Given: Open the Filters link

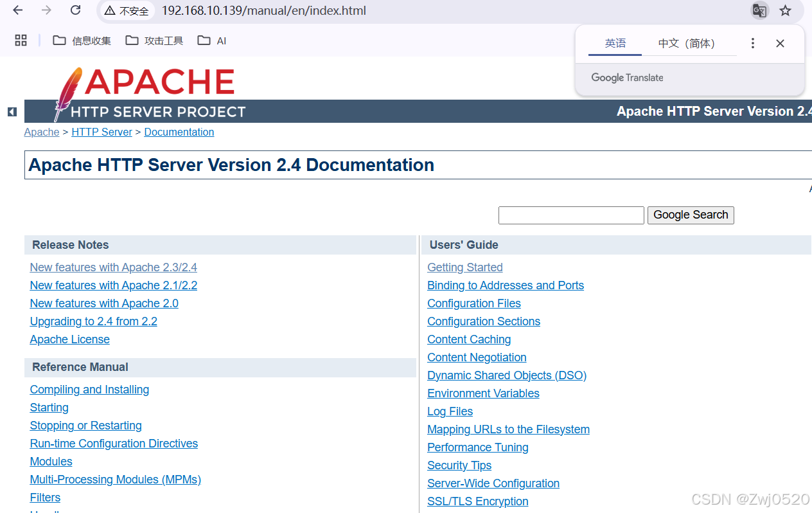Looking at the screenshot, I should (45, 498).
